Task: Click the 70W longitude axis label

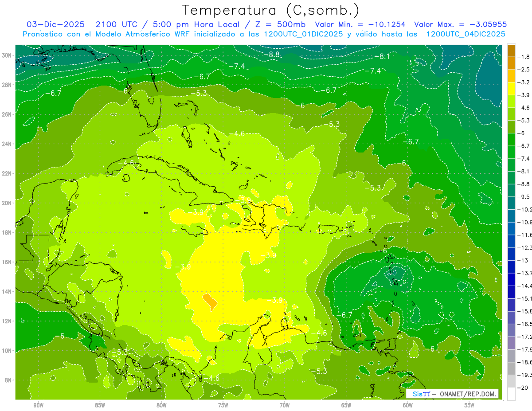Action: click(x=285, y=405)
